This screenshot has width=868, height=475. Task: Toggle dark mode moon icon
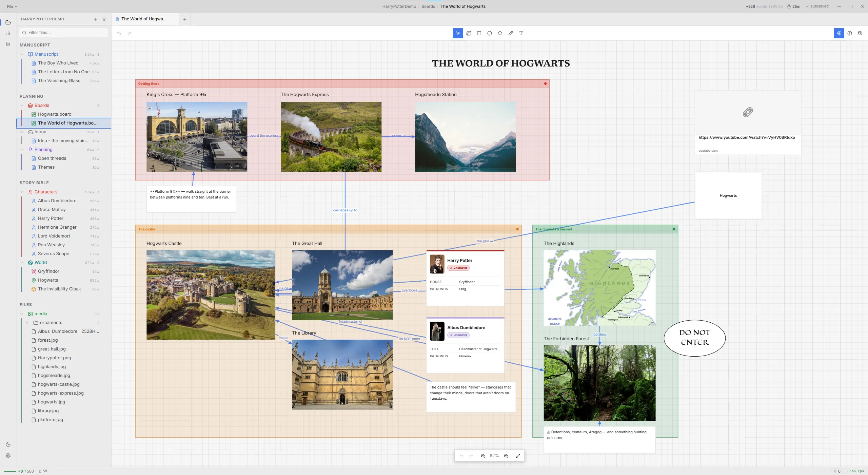point(8,444)
